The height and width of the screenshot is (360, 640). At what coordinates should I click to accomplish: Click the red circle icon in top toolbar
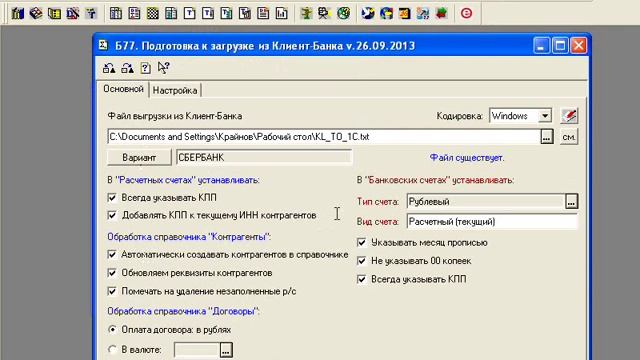tap(466, 13)
